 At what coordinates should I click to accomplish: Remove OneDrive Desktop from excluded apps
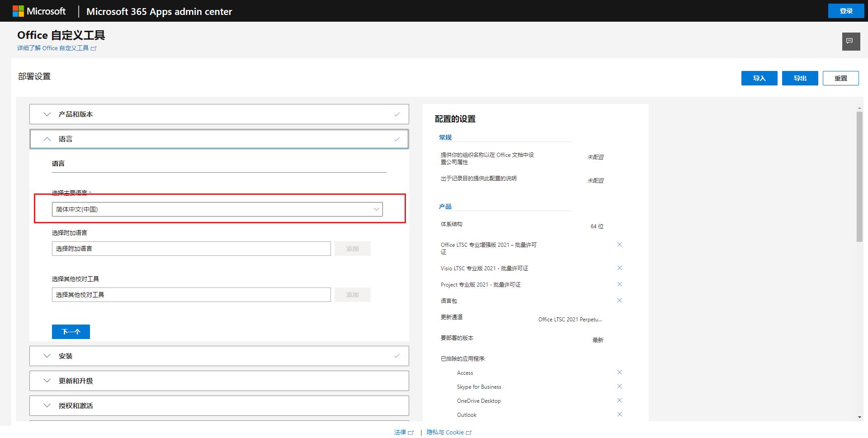coord(619,400)
